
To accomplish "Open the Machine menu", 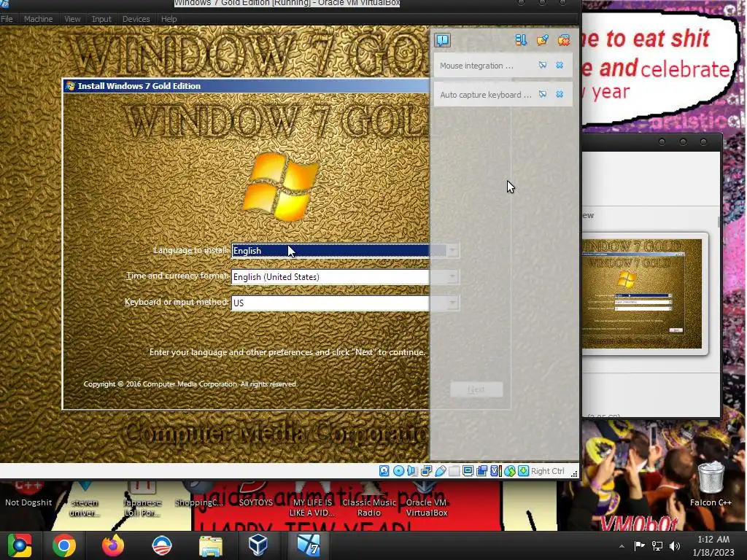I will (x=38, y=19).
